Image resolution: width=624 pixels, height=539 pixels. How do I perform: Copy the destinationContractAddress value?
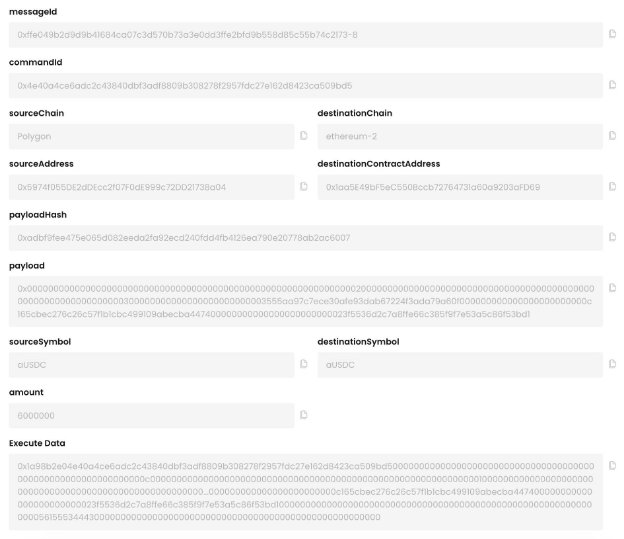(x=612, y=186)
